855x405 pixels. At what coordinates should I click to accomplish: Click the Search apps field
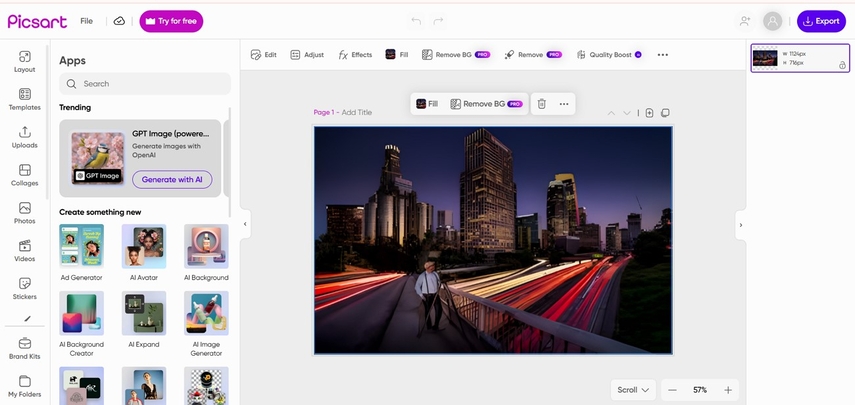[x=145, y=84]
